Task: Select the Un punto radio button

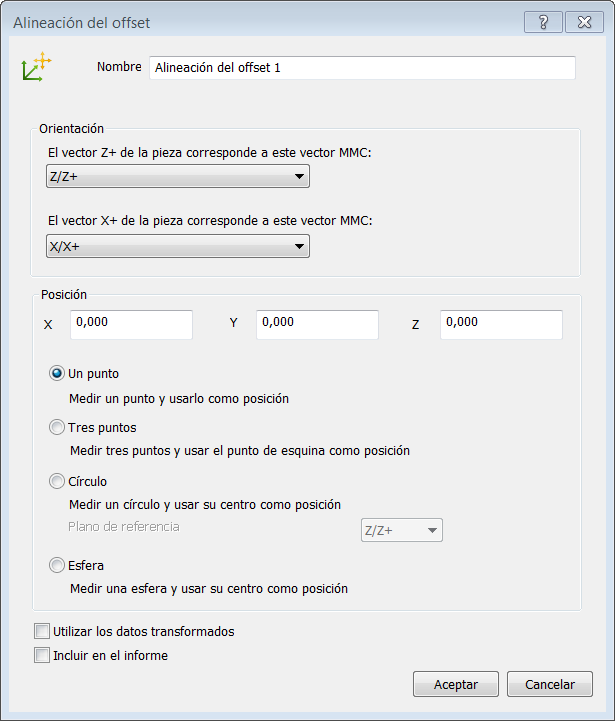Action: click(x=57, y=374)
